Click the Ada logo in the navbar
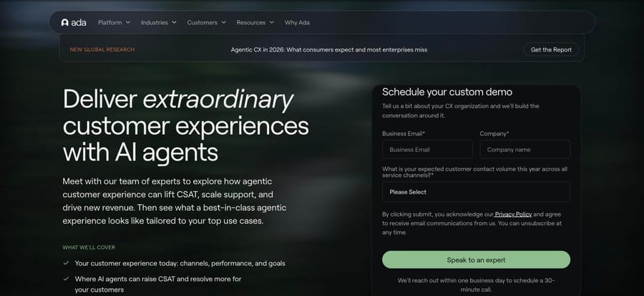 [74, 23]
